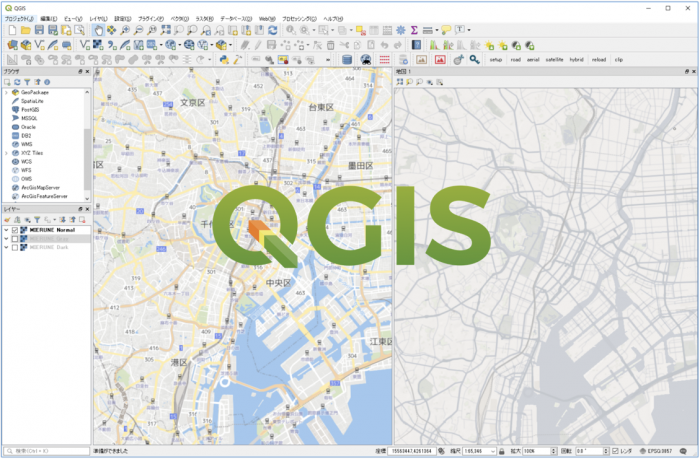700x459 pixels.
Task: Click the globe with car plugin icon
Action: click(366, 60)
